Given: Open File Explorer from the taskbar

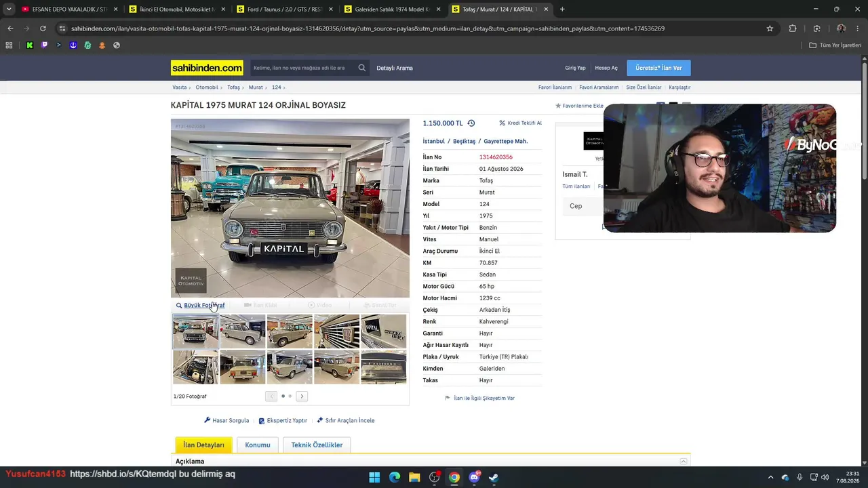Looking at the screenshot, I should point(414,477).
